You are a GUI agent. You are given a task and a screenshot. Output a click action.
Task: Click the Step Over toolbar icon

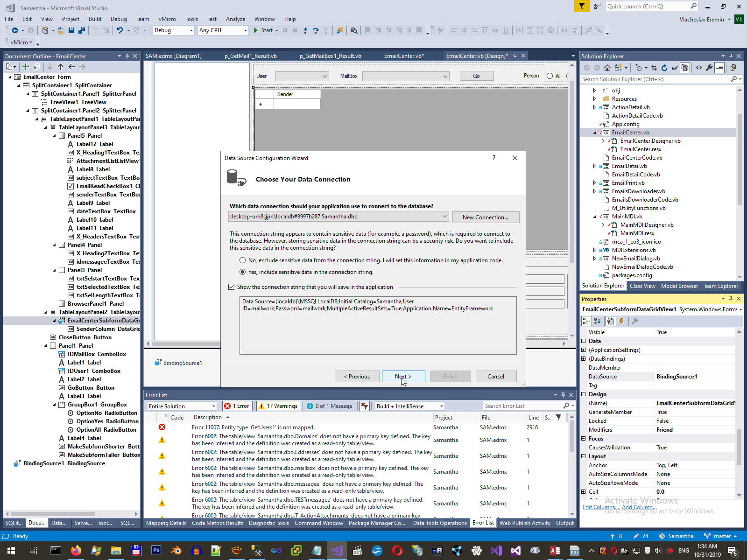tap(316, 30)
